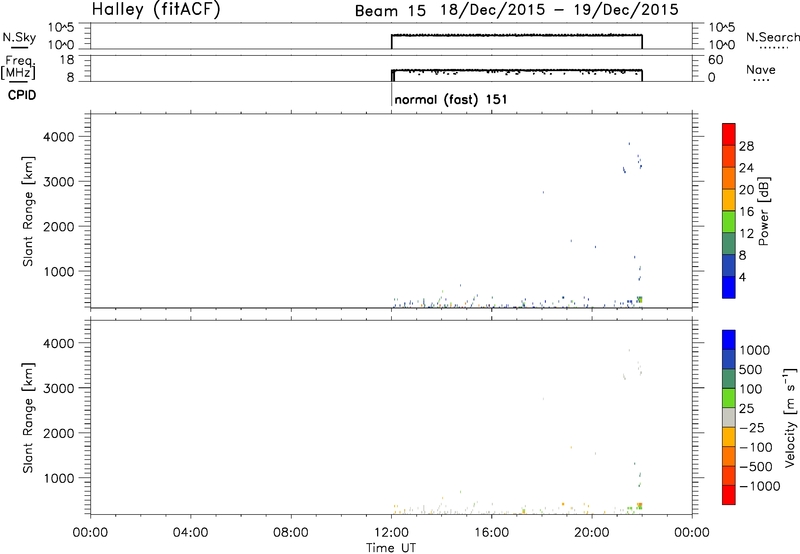Pick the blue top segment of Velocity color bar
800x554 pixels.
[729, 340]
